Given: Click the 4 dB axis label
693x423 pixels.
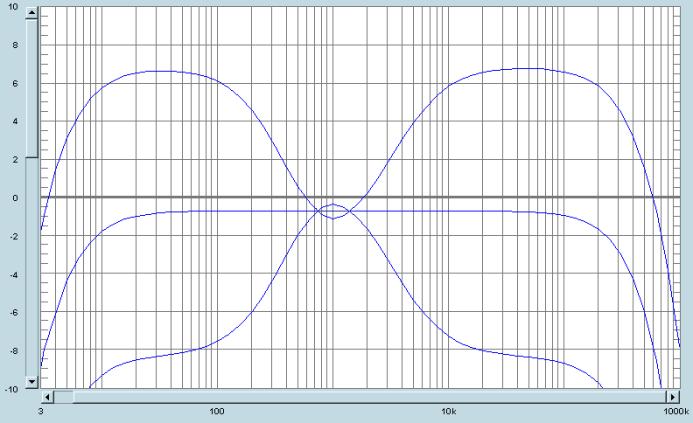Looking at the screenshot, I should [15, 122].
